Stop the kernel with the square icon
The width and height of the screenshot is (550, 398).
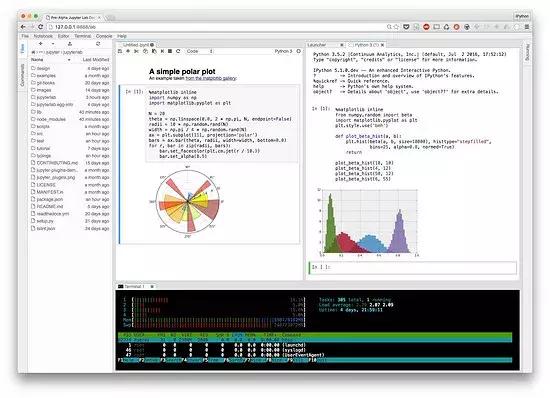click(170, 51)
